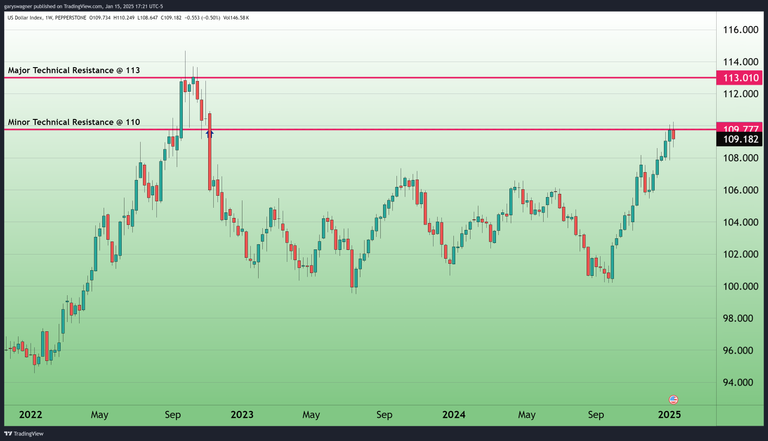Click the 113.010 red price label

742,78
